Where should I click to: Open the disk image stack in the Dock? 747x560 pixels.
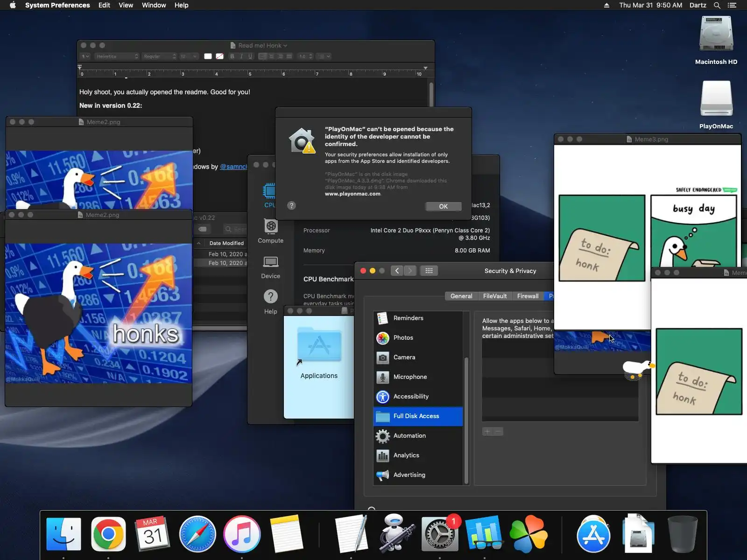638,534
